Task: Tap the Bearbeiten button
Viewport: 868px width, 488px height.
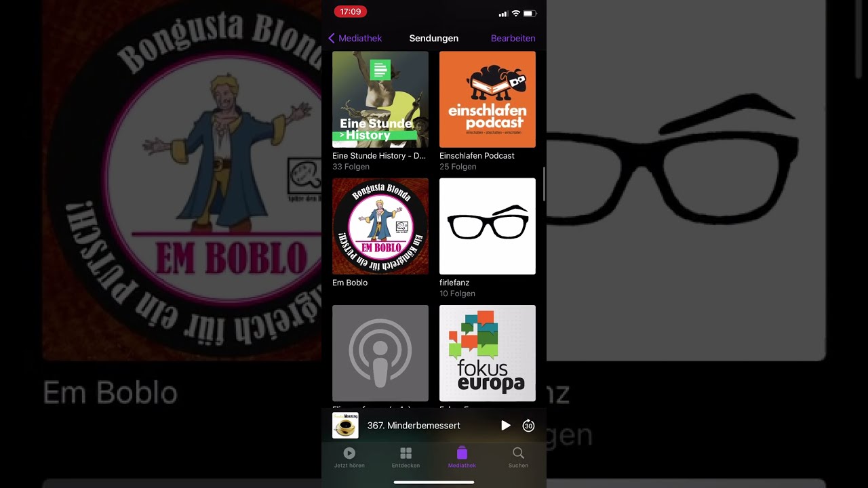Action: [x=513, y=39]
